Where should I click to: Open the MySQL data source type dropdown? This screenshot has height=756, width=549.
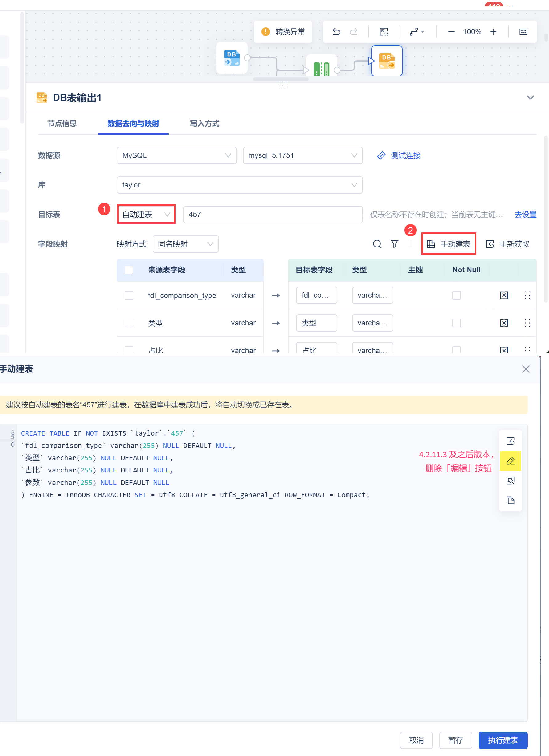coord(177,155)
